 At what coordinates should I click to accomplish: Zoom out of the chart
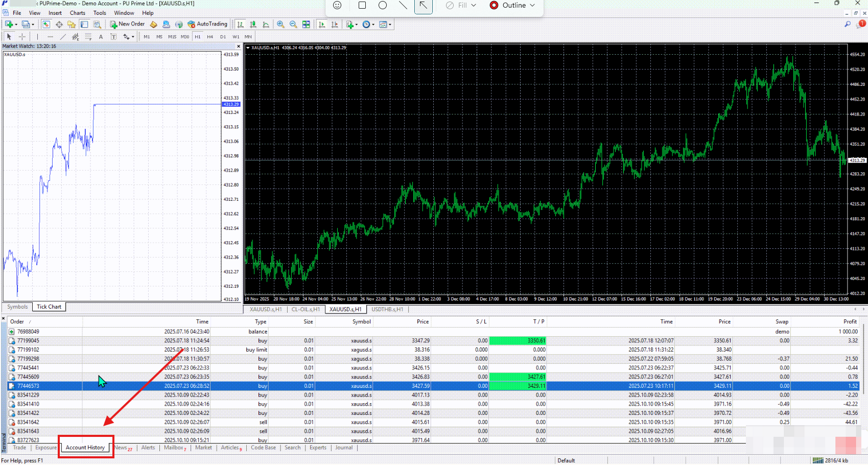coord(293,24)
